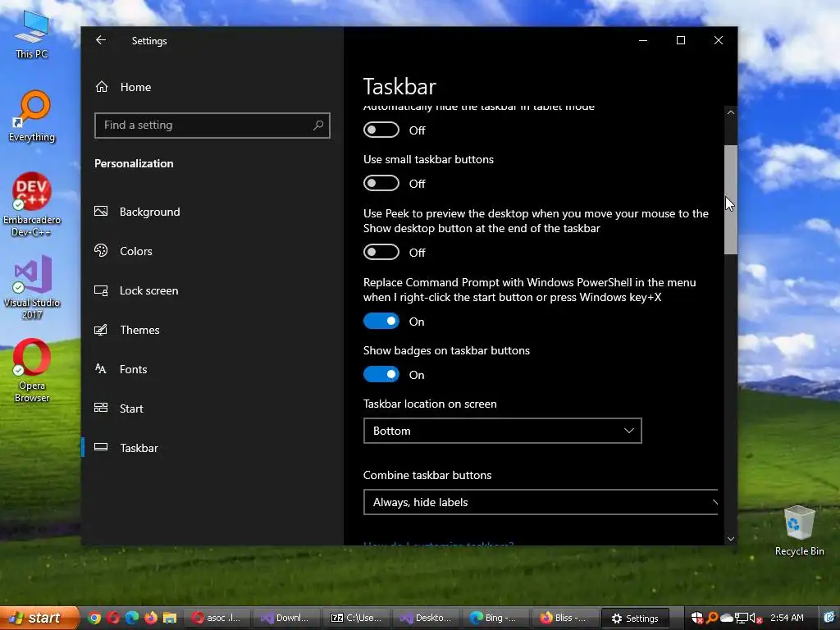Switch to the Downl... Visual Studio window

pos(286,619)
